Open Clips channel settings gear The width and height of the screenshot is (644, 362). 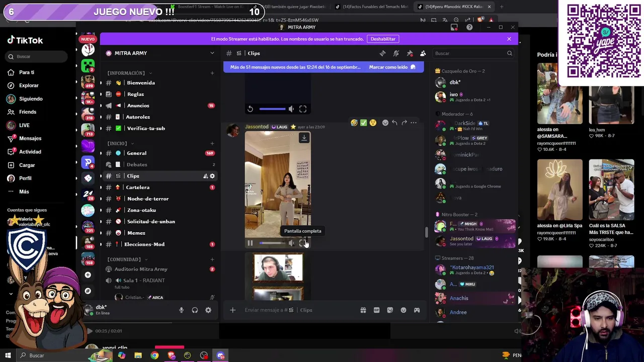coord(212,176)
